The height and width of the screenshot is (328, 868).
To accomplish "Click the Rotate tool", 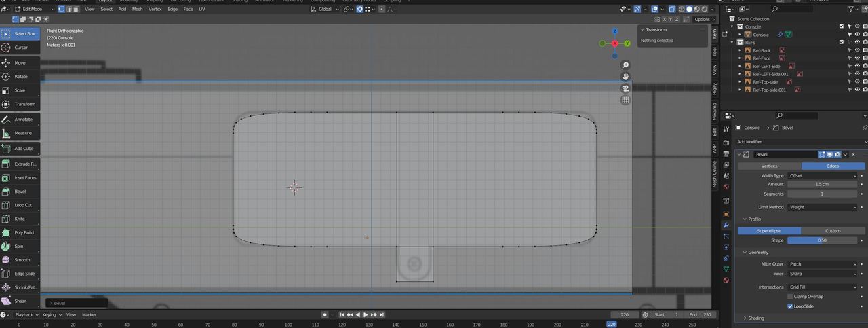I will (20, 77).
